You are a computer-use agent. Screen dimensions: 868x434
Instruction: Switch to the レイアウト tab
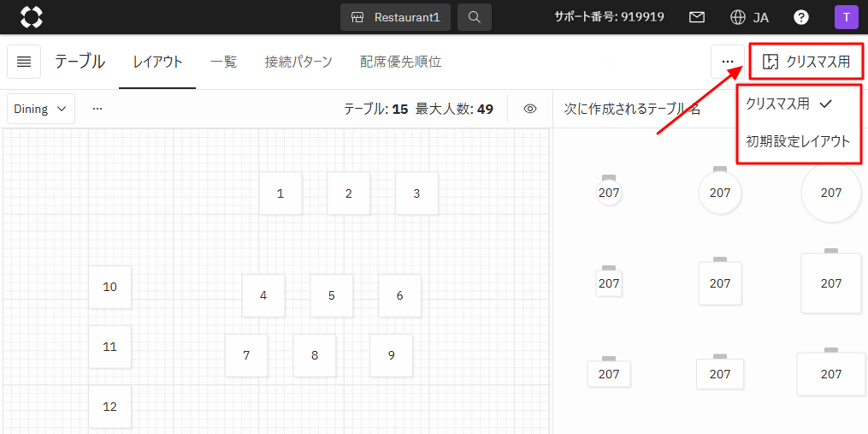[157, 62]
